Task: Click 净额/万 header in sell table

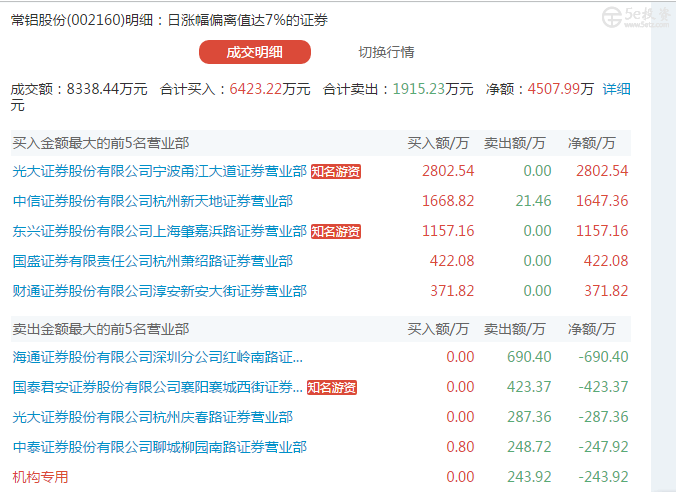Action: pyautogui.click(x=592, y=329)
